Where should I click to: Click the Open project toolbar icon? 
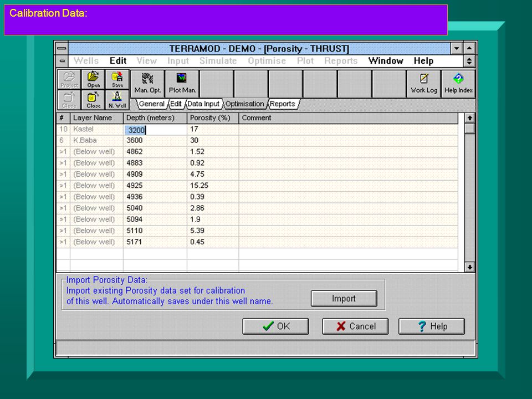[x=93, y=80]
